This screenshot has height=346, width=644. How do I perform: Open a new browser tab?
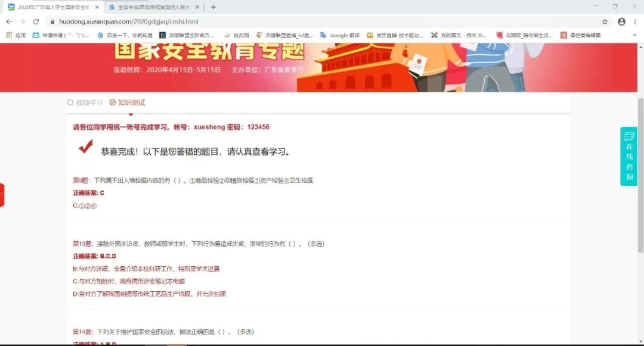[x=213, y=7]
